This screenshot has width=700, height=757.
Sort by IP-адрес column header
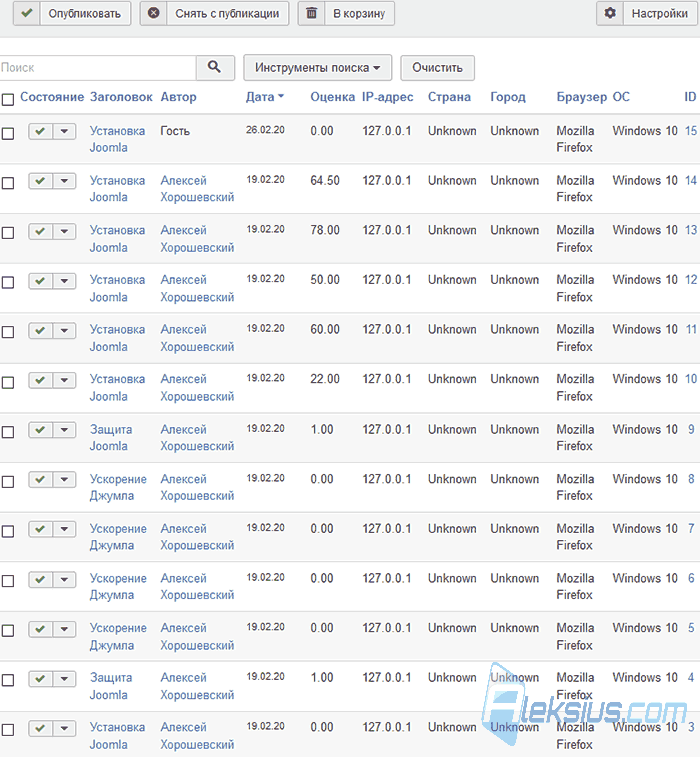[x=388, y=97]
